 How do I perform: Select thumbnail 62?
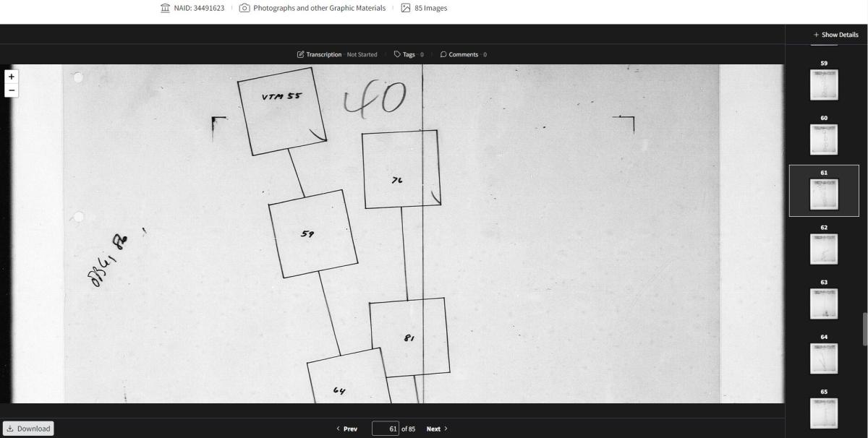pyautogui.click(x=824, y=249)
